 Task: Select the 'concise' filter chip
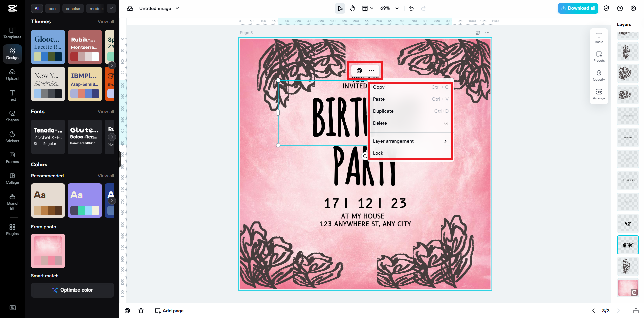pyautogui.click(x=73, y=9)
